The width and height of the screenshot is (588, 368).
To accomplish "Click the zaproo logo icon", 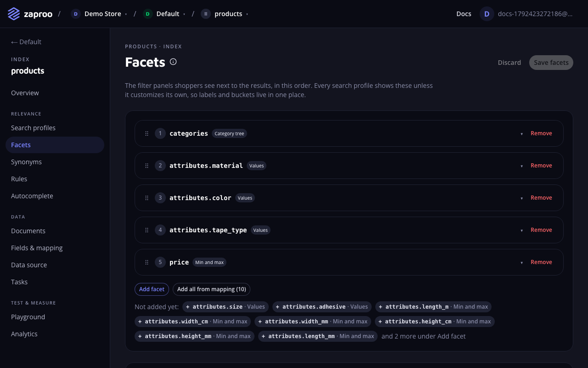I will click(x=14, y=14).
